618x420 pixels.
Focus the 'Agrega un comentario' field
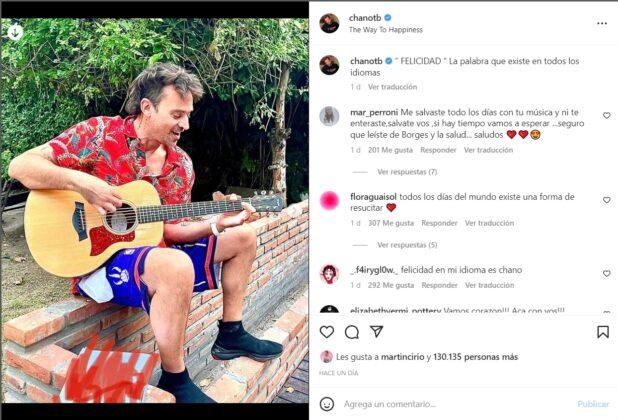450,404
